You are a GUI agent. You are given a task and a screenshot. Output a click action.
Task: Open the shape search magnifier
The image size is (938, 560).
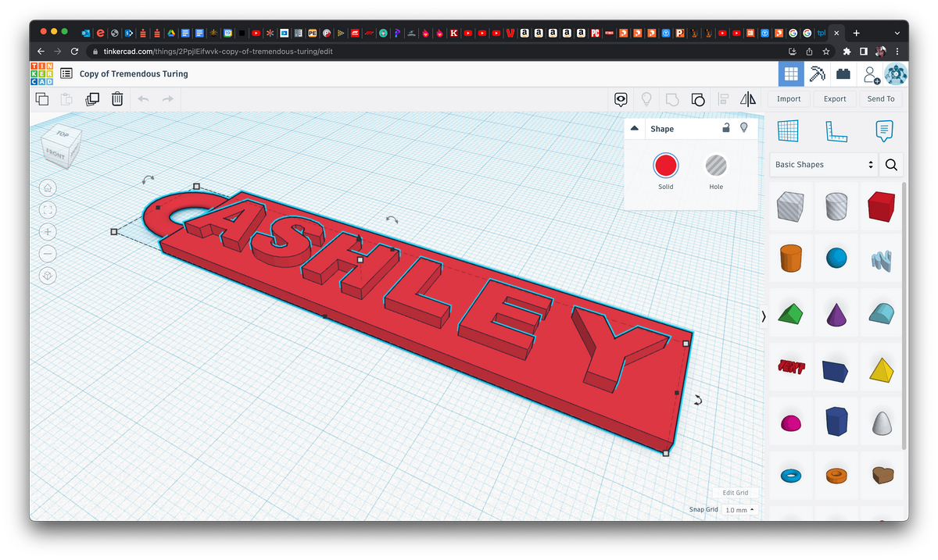click(x=891, y=165)
